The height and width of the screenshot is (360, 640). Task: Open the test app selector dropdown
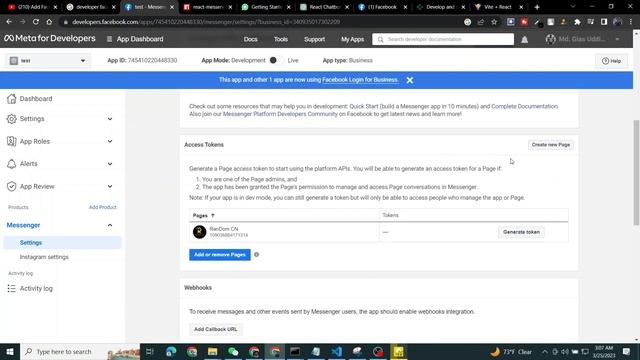coord(48,60)
